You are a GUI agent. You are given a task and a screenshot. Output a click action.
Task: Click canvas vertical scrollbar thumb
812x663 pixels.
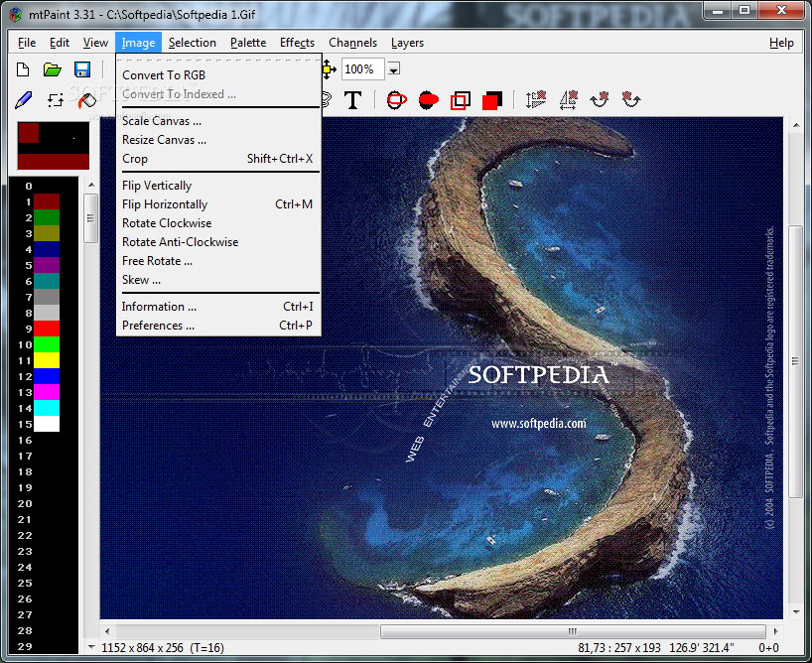pyautogui.click(x=795, y=361)
